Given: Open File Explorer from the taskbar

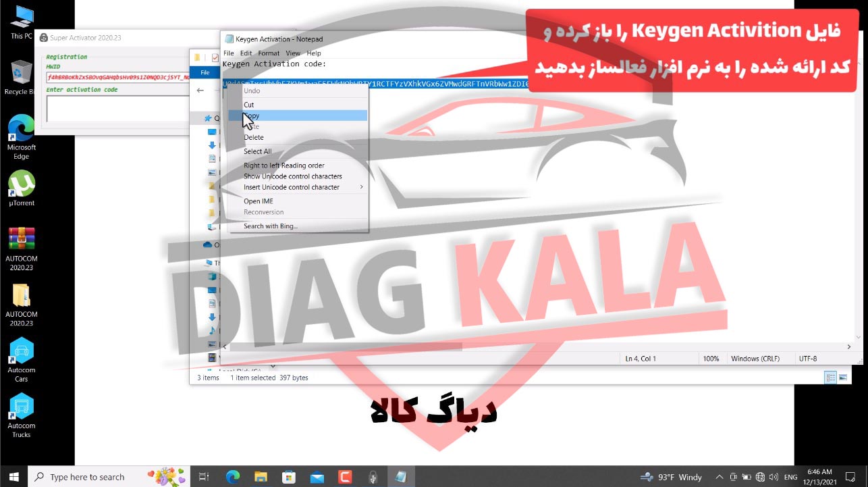Looking at the screenshot, I should (260, 477).
